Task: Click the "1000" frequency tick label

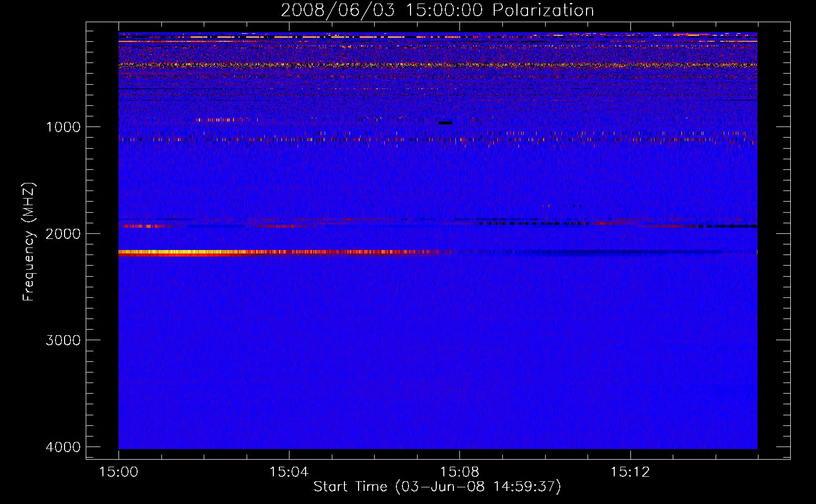Action: 63,127
